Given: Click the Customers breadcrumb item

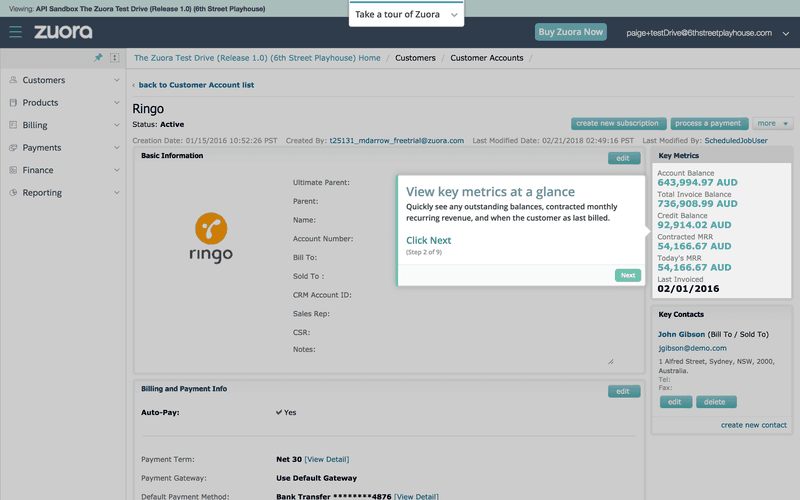Looking at the screenshot, I should [x=415, y=58].
